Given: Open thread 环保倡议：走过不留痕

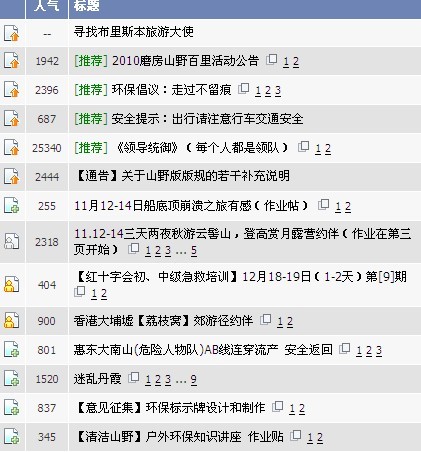Looking at the screenshot, I should [171, 90].
